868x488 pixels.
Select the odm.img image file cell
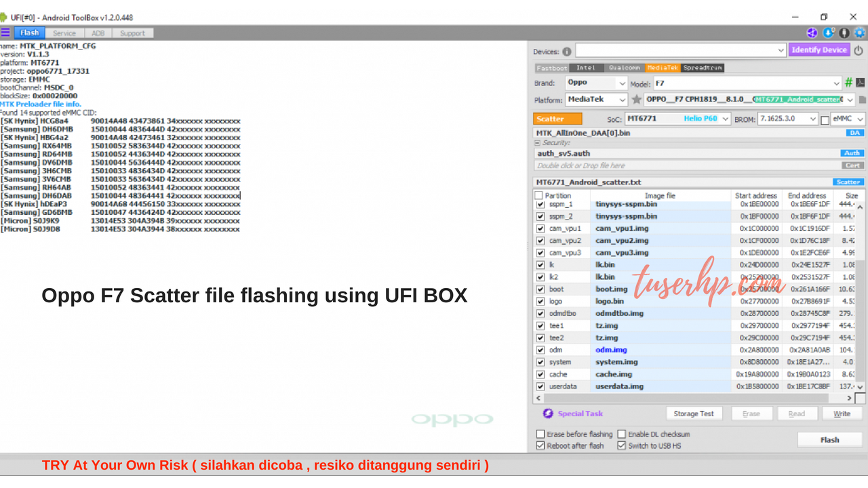pyautogui.click(x=660, y=350)
